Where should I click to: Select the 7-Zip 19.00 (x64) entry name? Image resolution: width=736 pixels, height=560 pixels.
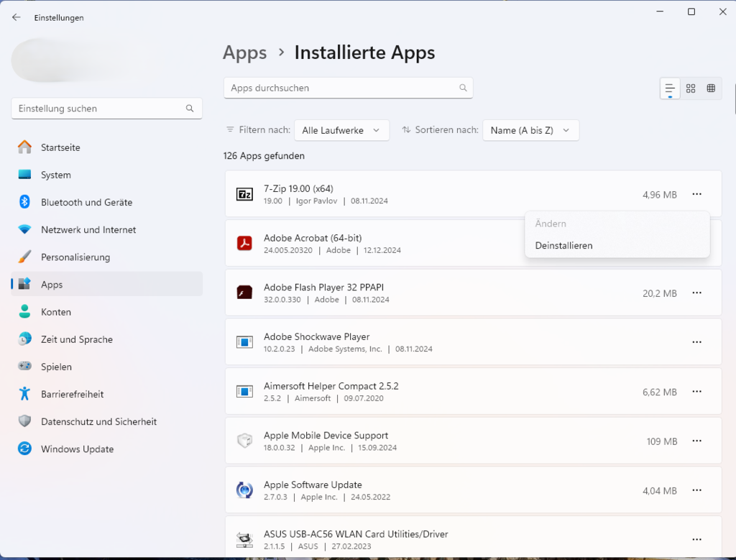click(298, 188)
